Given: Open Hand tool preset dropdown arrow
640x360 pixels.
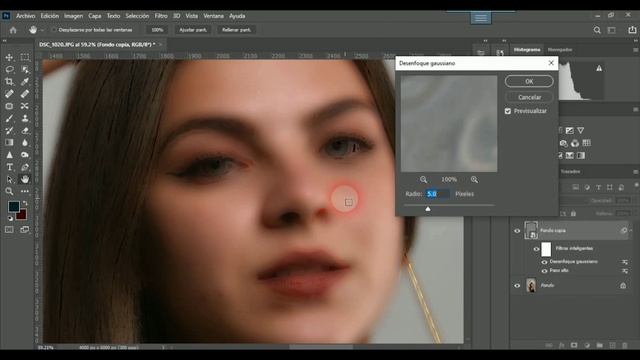Looking at the screenshot, I should [x=42, y=30].
